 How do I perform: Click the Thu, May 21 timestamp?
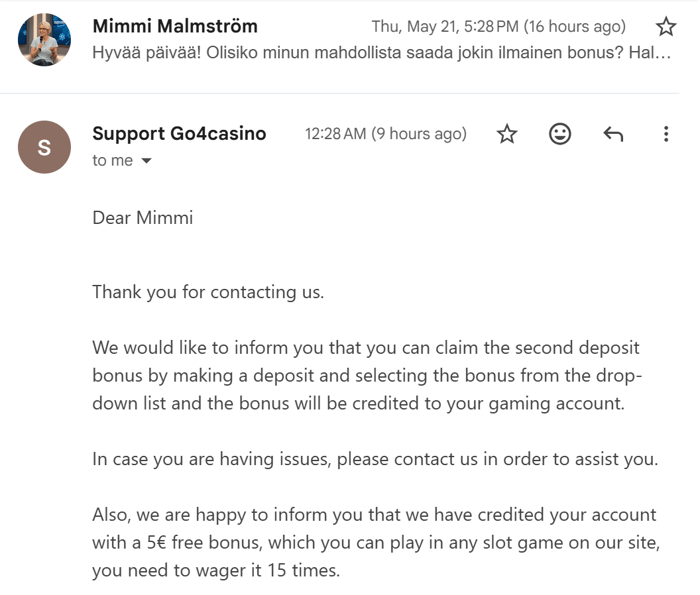pyautogui.click(x=499, y=27)
